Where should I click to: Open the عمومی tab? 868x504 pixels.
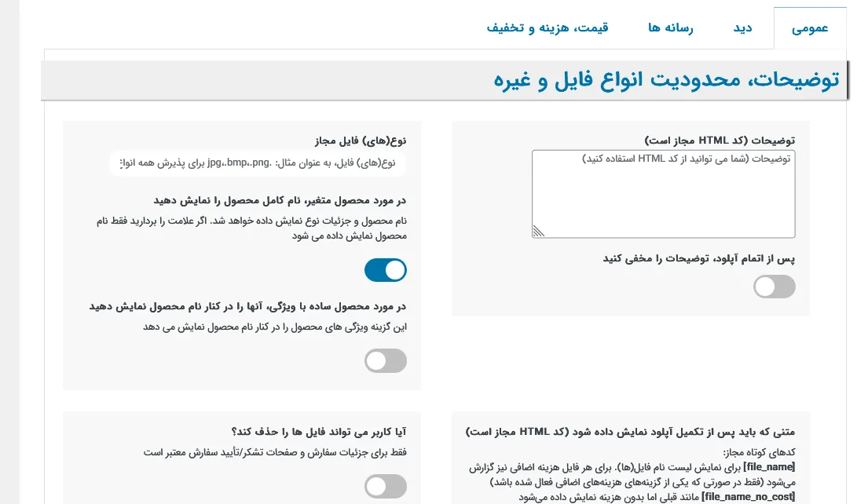(809, 28)
